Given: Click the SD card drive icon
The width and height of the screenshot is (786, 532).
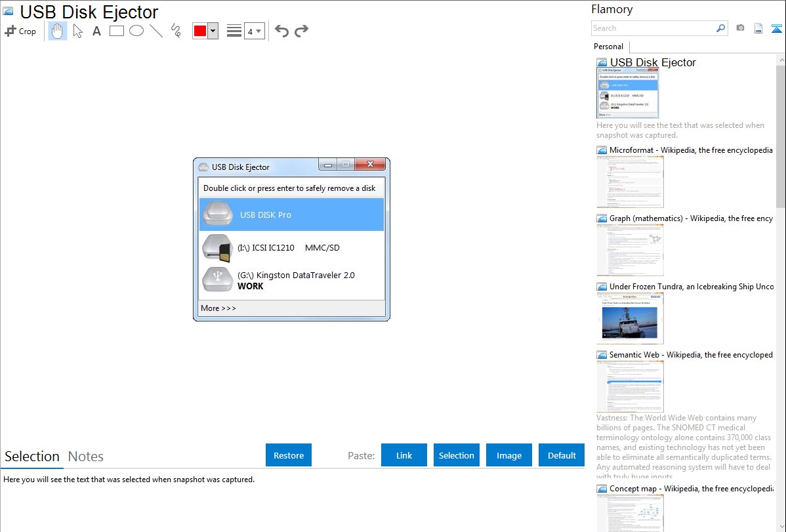Looking at the screenshot, I should click(218, 248).
